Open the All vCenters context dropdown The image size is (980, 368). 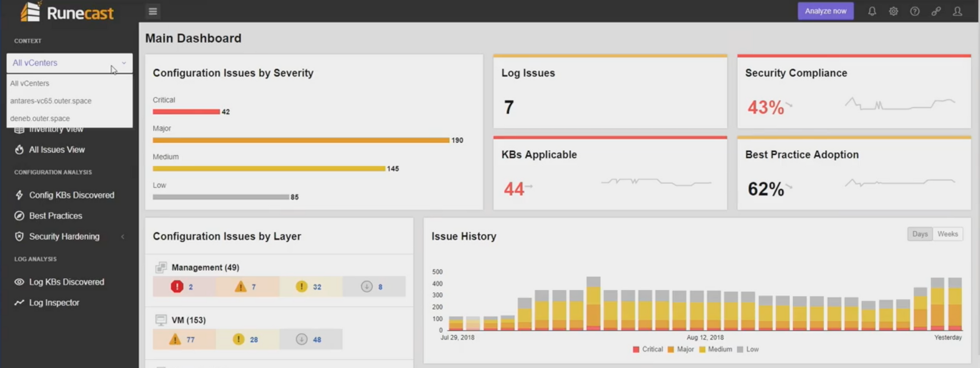(70, 63)
